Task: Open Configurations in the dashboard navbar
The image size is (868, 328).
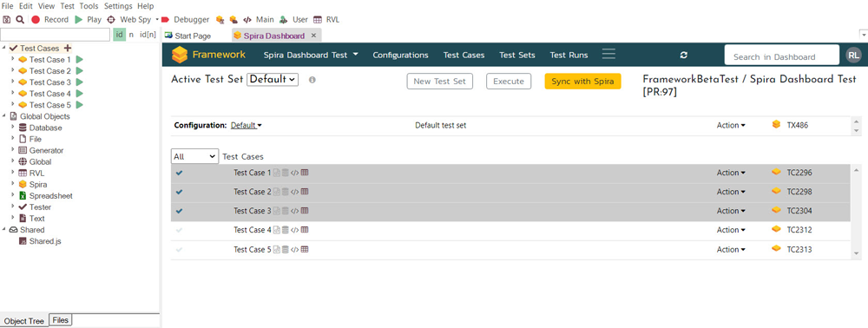Action: [400, 55]
